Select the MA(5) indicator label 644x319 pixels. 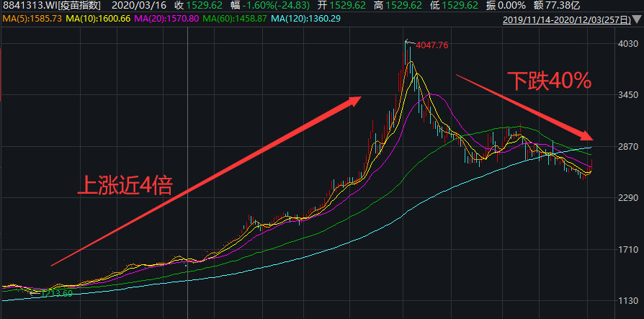click(31, 17)
